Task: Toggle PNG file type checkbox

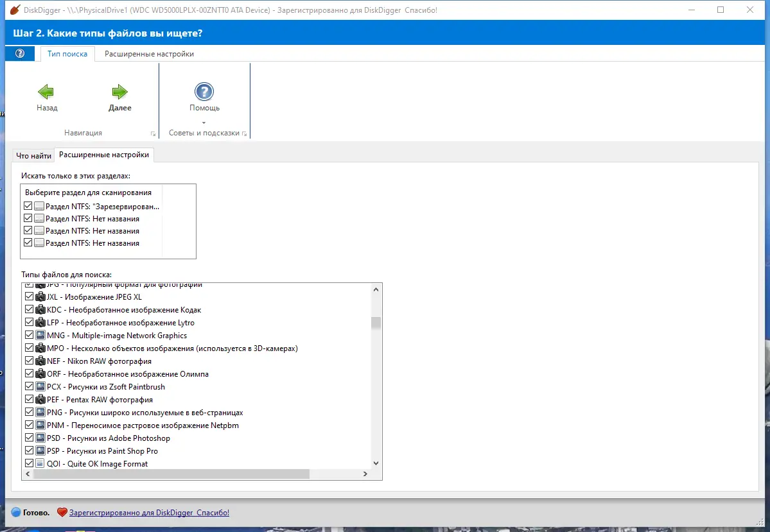Action: (29, 412)
